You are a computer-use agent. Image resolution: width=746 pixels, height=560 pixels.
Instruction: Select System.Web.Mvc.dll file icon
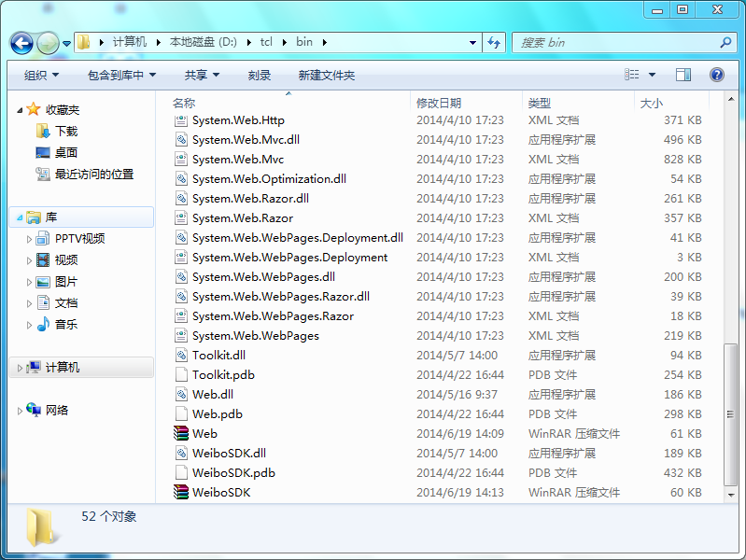coord(181,140)
